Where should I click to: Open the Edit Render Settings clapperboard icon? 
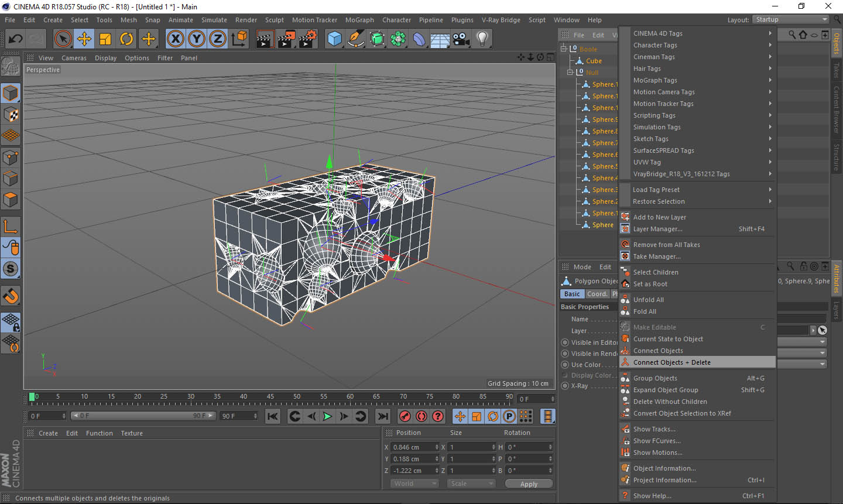(307, 39)
